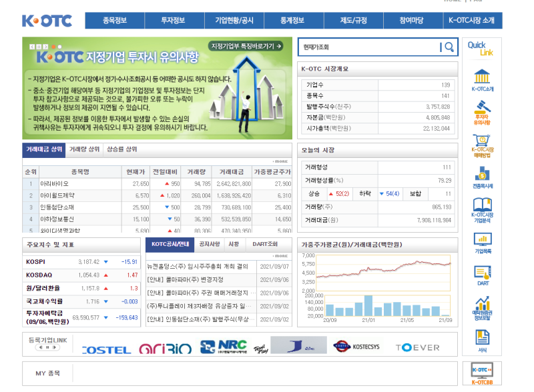
Task: Open the K-OTC시장 매매방법 cart icon
Action: pos(482,145)
